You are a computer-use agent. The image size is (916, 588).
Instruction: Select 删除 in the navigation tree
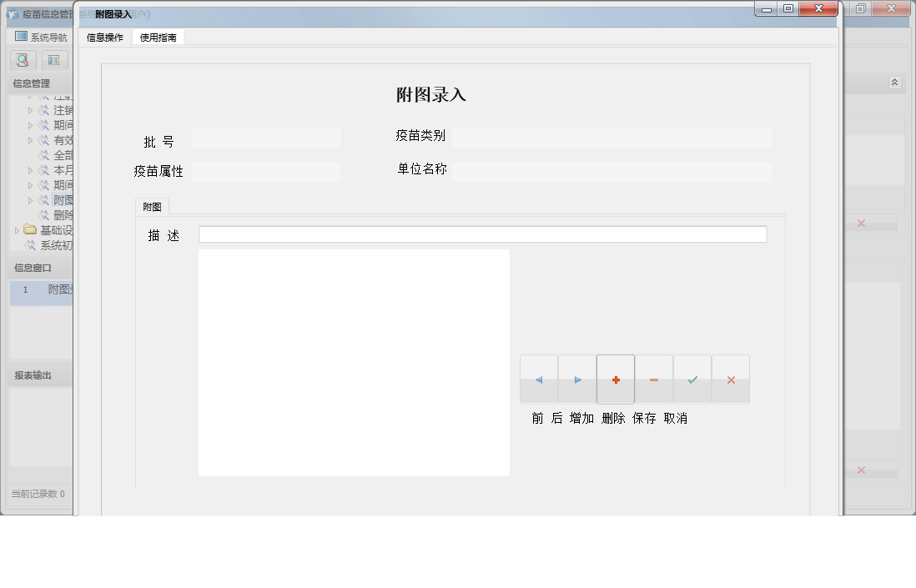(63, 215)
